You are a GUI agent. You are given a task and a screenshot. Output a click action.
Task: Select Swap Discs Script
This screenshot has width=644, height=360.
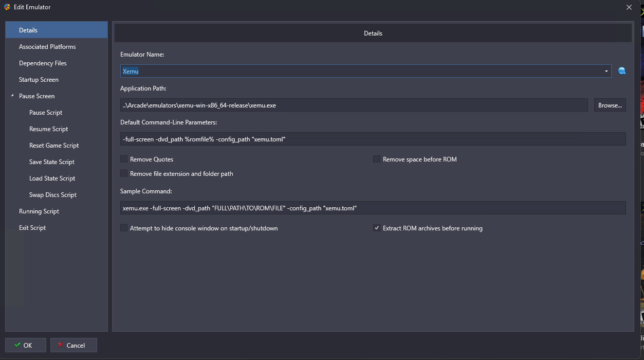57,195
